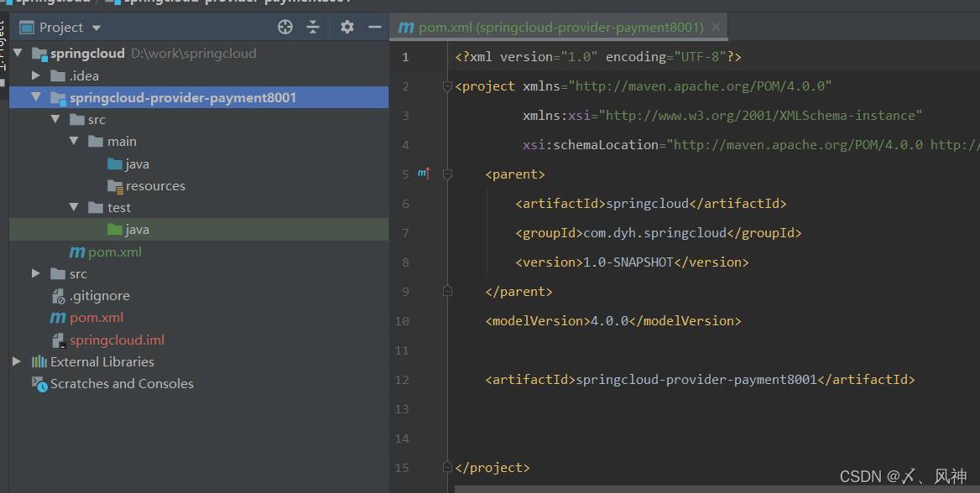Click the groupId com.dyh.springcloud text

tap(655, 232)
